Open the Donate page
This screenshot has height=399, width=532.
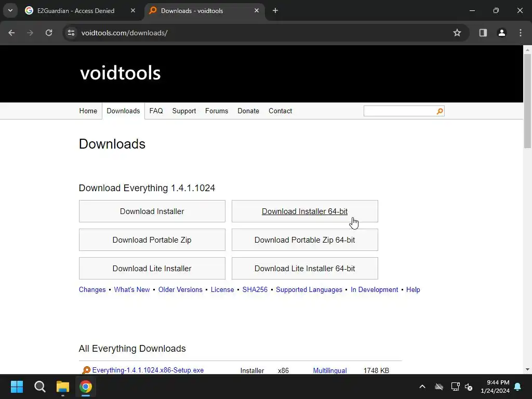tap(248, 111)
